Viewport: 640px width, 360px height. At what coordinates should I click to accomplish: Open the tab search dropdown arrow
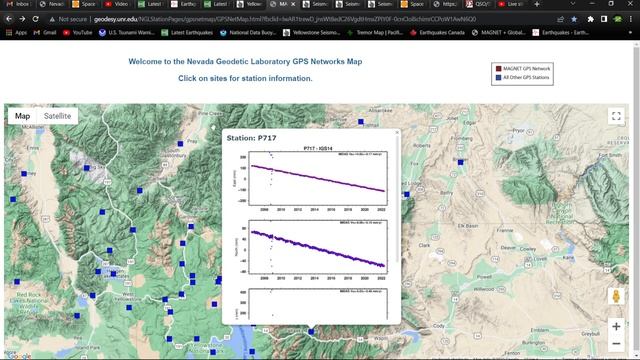click(x=572, y=4)
